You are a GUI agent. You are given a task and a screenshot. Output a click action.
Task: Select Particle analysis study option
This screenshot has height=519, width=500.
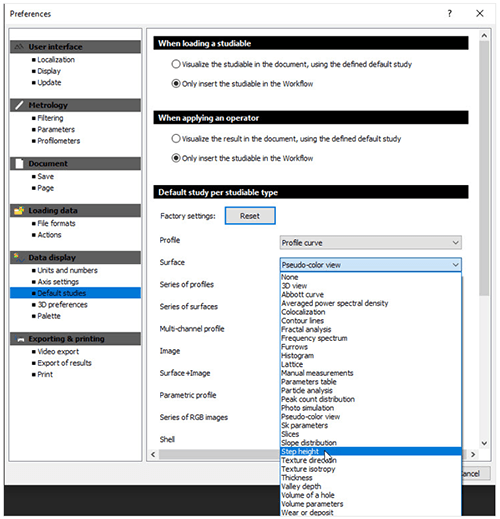point(371,390)
